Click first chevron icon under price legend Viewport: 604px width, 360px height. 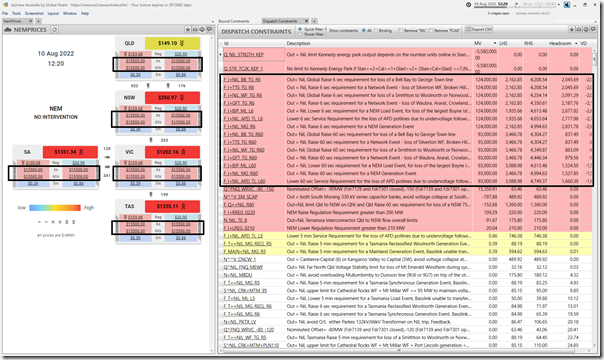point(39,222)
